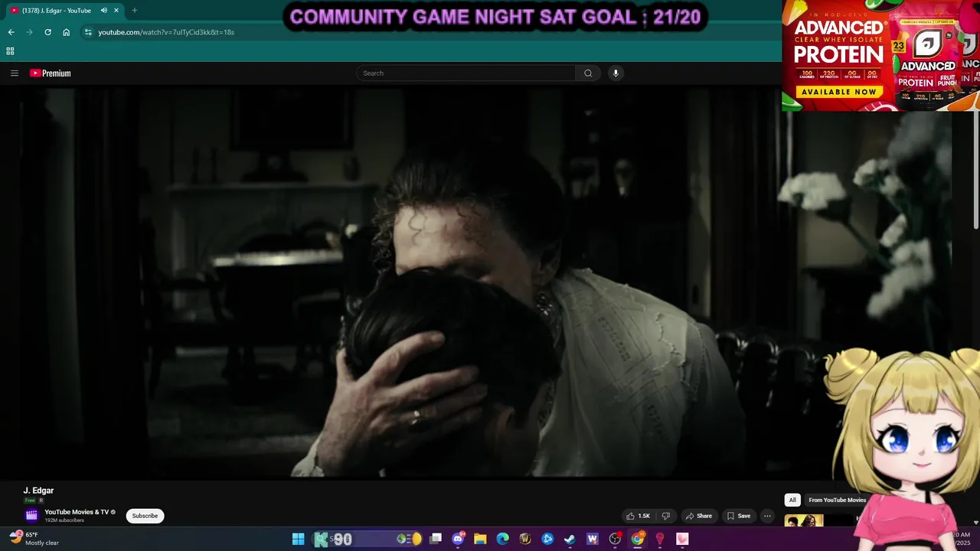Reload the current page

click(47, 32)
